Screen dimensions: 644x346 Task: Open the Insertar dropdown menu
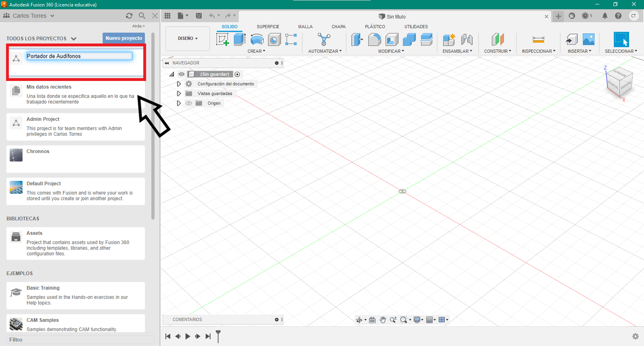click(580, 51)
